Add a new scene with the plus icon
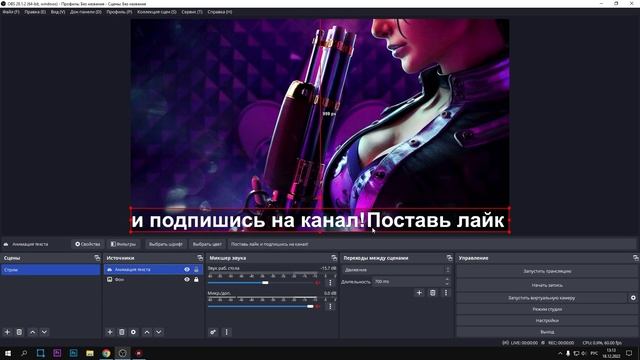Image resolution: width=640 pixels, height=360 pixels. pyautogui.click(x=7, y=332)
